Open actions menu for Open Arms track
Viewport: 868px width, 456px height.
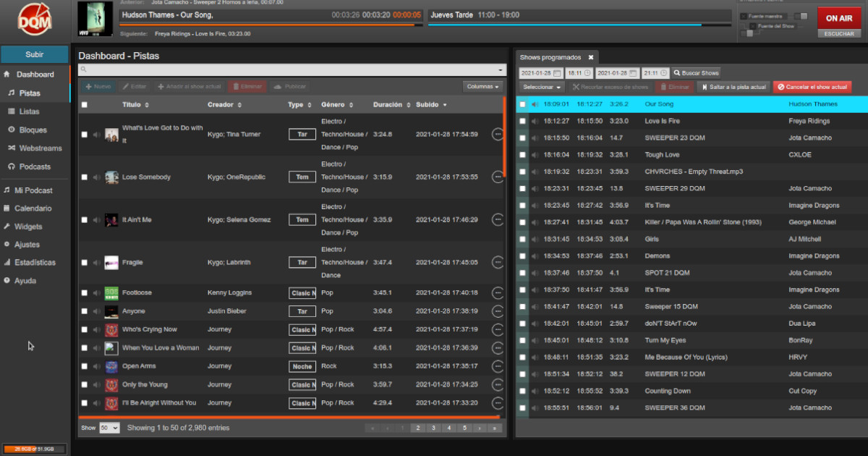coord(497,366)
